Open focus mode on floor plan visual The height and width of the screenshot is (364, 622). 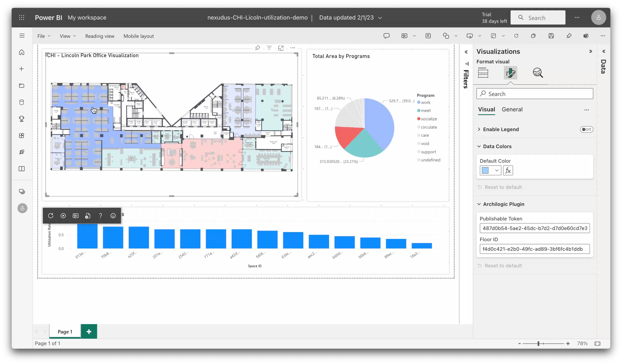coord(281,48)
